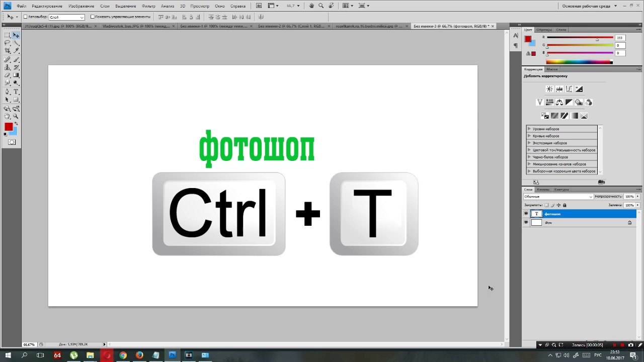Toggle lock position
This screenshot has height=362, width=644.
[559, 205]
